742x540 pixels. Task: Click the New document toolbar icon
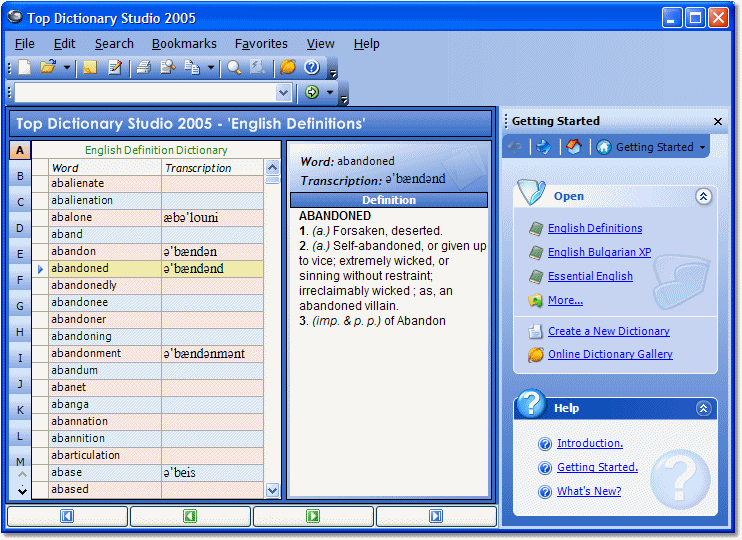[25, 67]
